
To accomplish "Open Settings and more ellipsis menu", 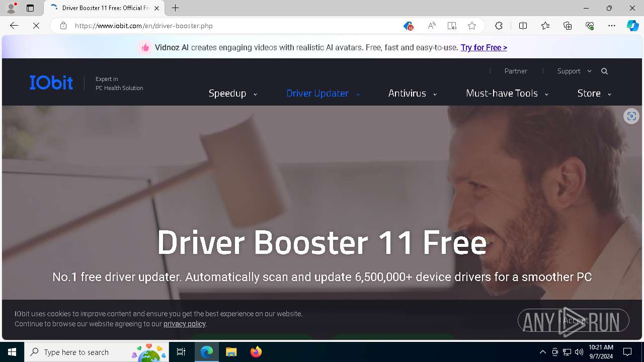I will [x=612, y=26].
